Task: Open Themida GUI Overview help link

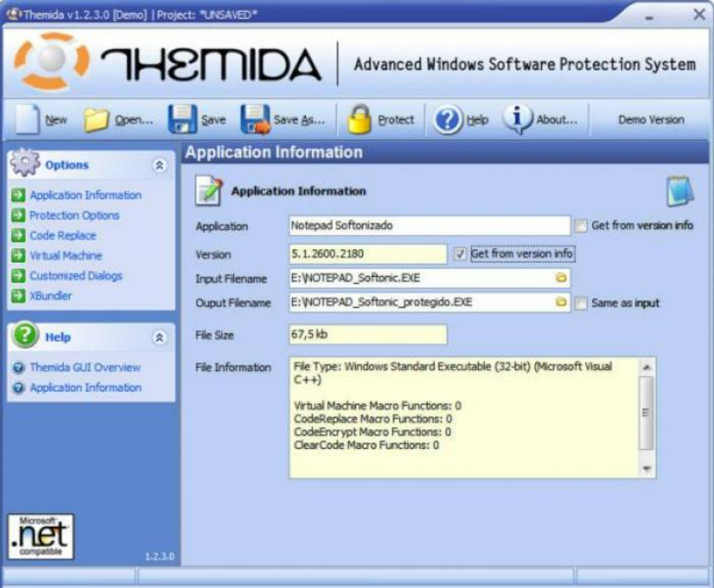Action: click(x=85, y=367)
